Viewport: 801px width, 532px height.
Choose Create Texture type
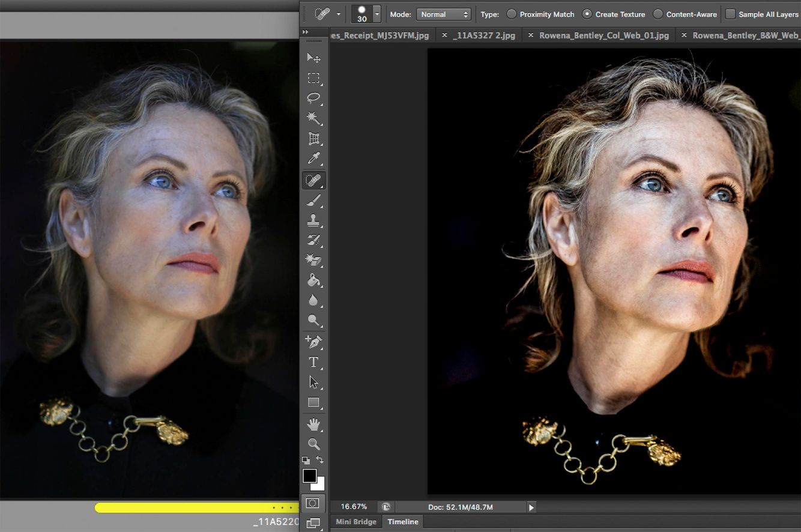[x=614, y=14]
